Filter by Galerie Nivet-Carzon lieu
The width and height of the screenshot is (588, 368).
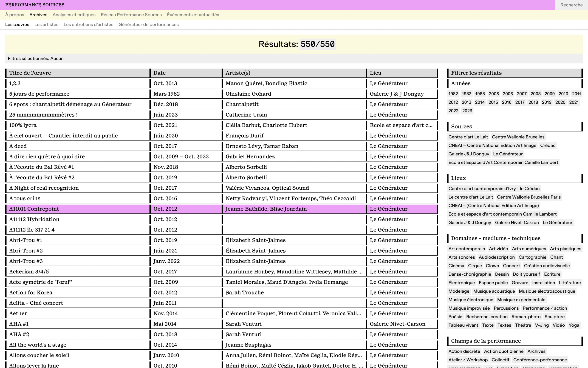pyautogui.click(x=517, y=223)
